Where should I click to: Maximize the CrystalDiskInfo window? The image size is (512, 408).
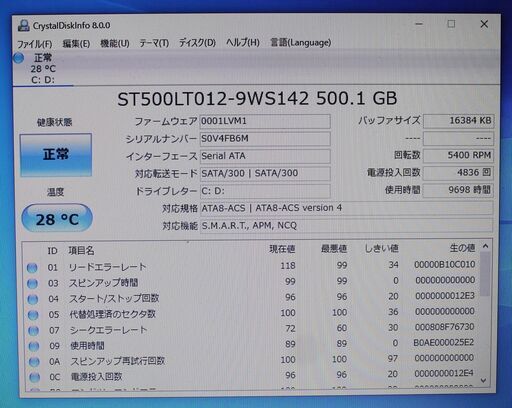[451, 24]
